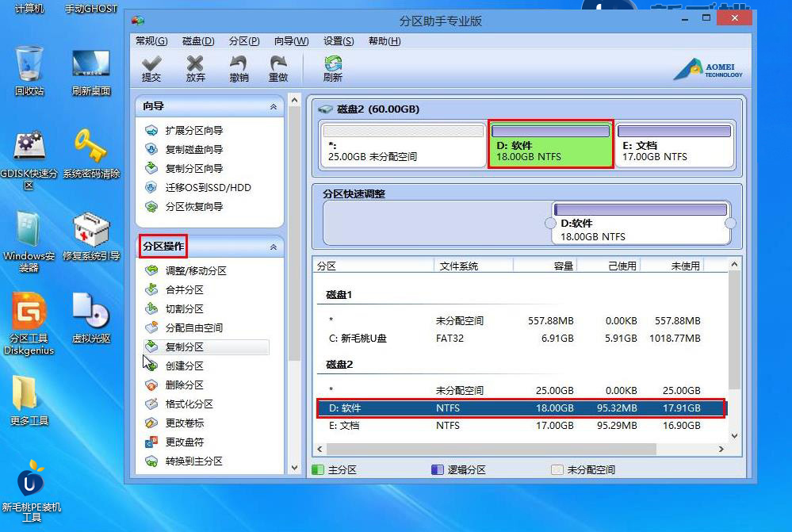Select the C: 新毛桃U盘 partition row

click(x=521, y=338)
